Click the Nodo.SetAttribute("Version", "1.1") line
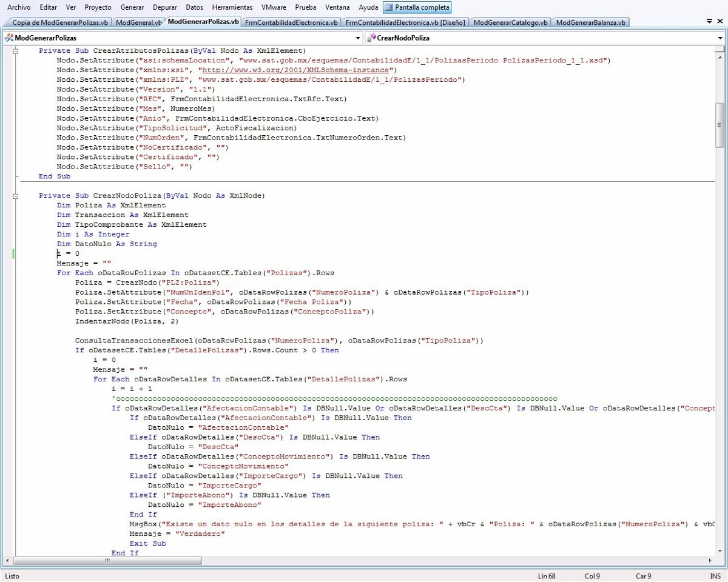Screen dimensions: 728x582 pyautogui.click(x=136, y=89)
